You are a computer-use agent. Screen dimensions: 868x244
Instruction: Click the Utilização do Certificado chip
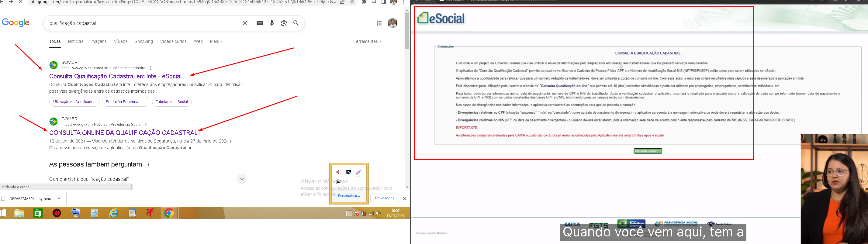pyautogui.click(x=74, y=102)
